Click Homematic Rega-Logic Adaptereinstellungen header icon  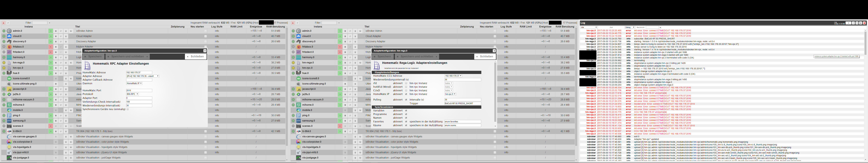coord(377,66)
